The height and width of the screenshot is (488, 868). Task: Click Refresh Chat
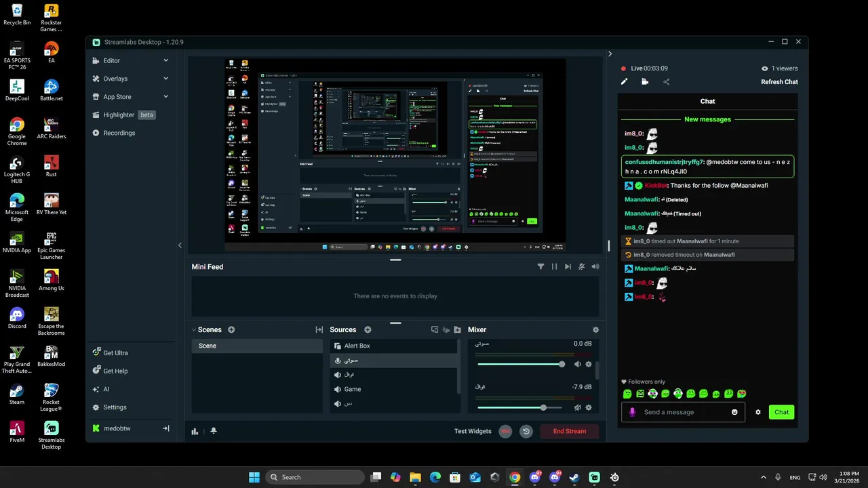(x=779, y=82)
